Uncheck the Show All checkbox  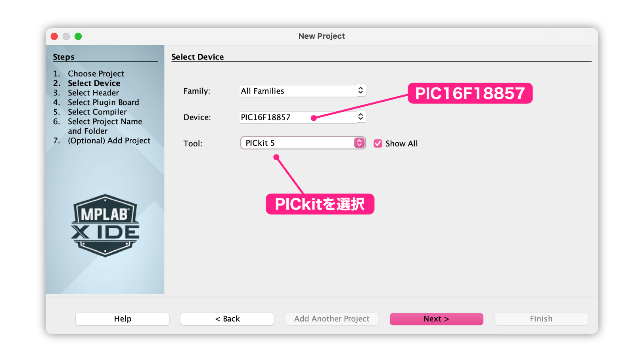tap(378, 143)
